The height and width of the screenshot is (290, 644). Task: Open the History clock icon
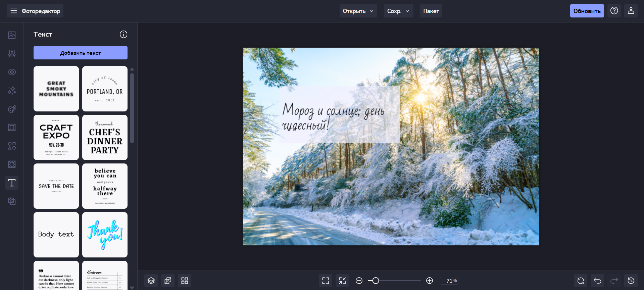(x=631, y=281)
